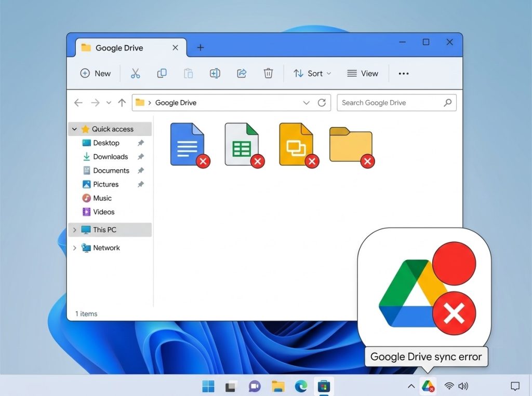
Task: Go forward with the right arrow
Action: pos(96,103)
